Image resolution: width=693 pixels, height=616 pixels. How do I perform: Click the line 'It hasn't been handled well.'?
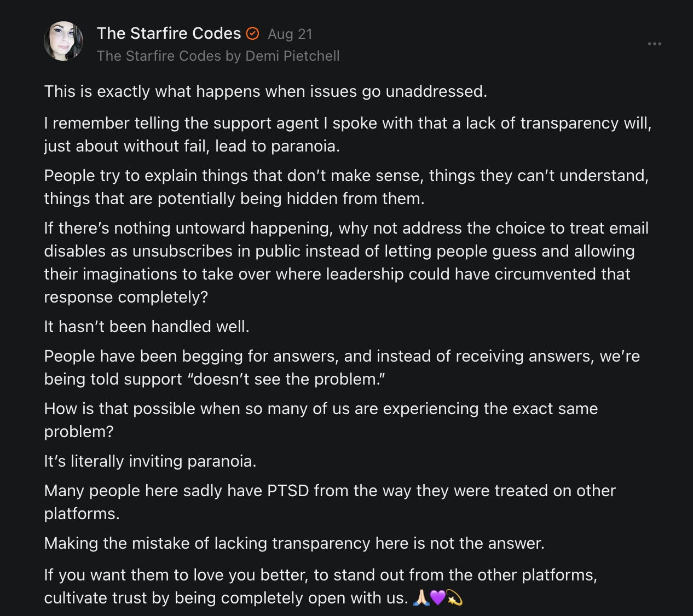(x=147, y=327)
